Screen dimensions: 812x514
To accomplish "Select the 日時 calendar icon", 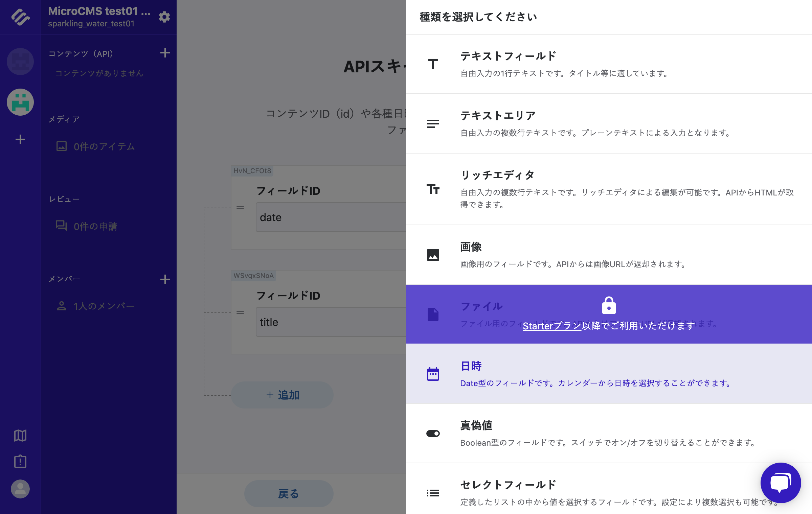I will 433,374.
